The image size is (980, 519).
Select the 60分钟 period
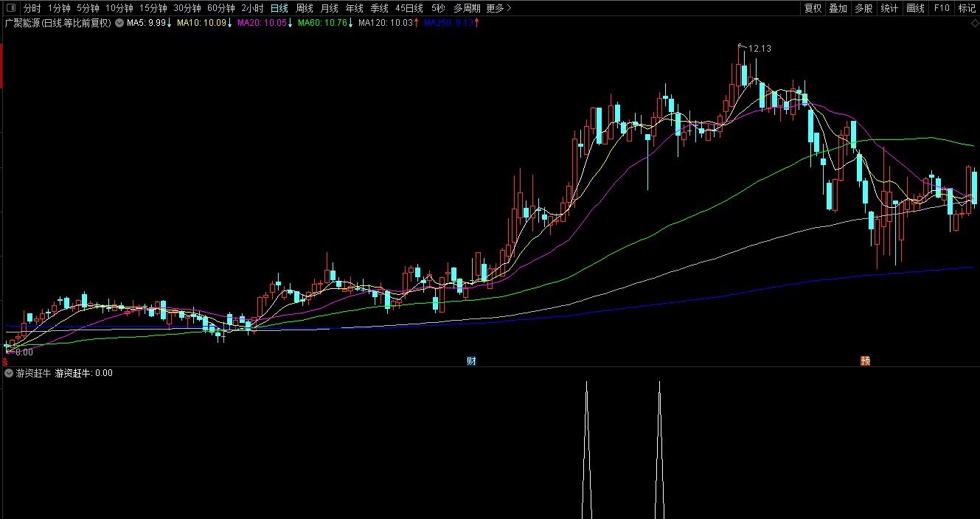click(x=220, y=9)
